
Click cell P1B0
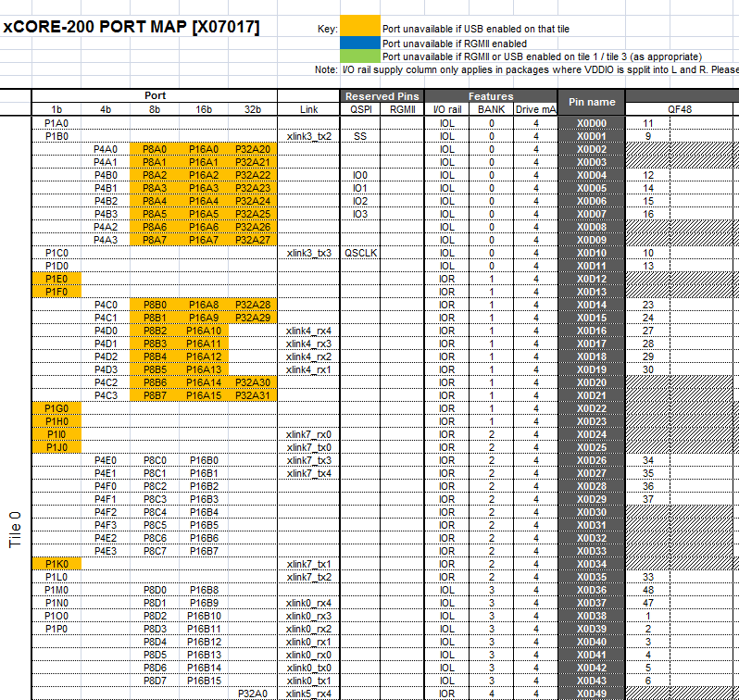pyautogui.click(x=56, y=136)
